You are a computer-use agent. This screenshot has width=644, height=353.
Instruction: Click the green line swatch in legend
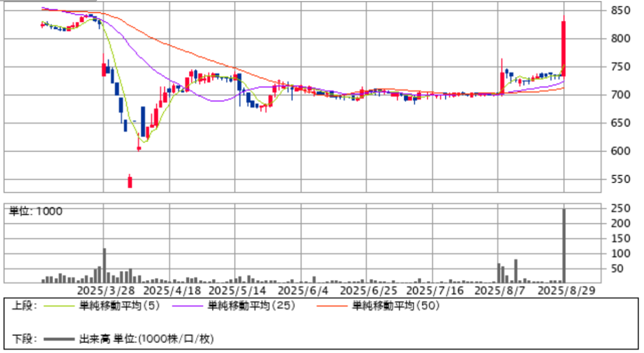click(58, 307)
